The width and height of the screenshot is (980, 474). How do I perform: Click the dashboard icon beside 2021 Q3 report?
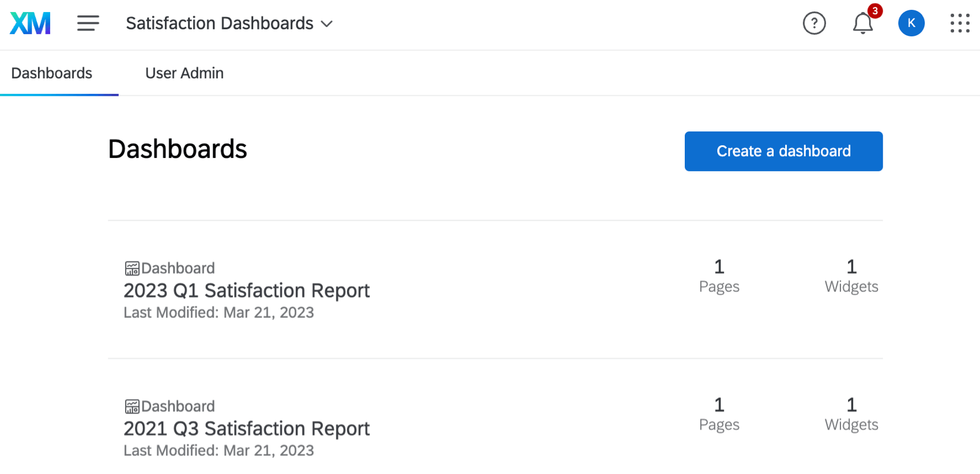click(x=131, y=406)
